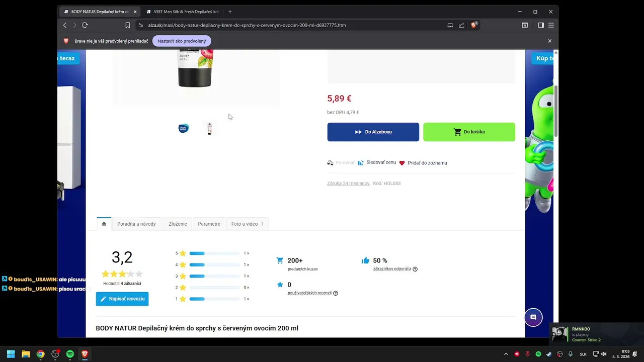This screenshot has width=644, height=362.
Task: Add product with Do košíka button
Action: click(469, 132)
